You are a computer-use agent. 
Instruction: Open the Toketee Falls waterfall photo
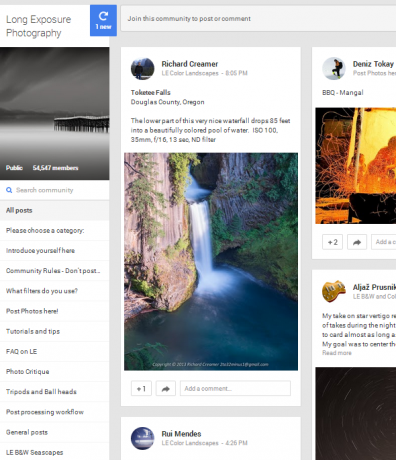(211, 262)
